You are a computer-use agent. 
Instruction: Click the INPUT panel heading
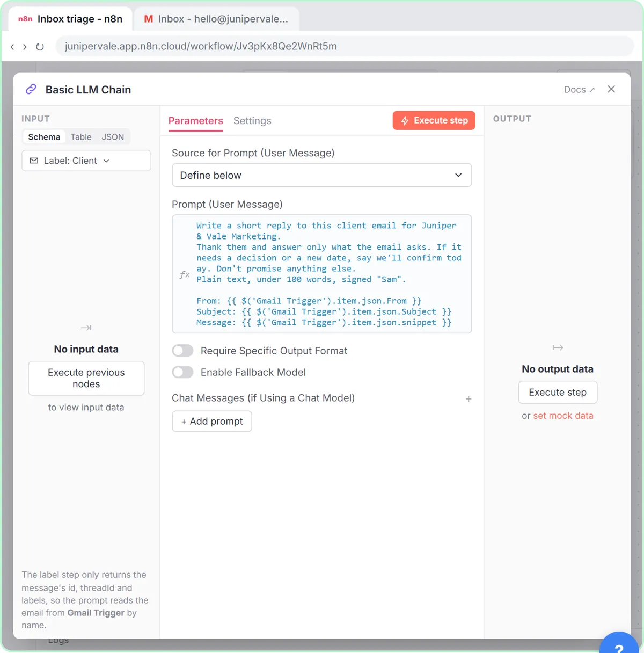coord(35,119)
